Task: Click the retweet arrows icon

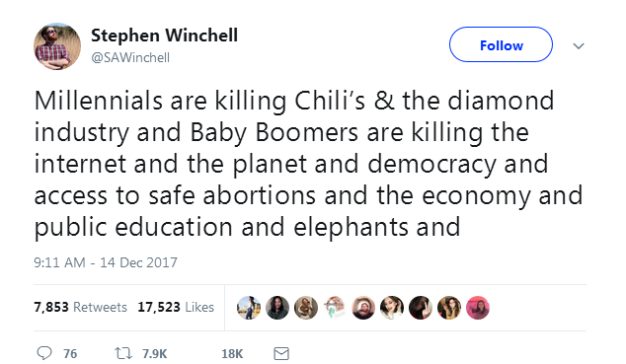Action: pyautogui.click(x=123, y=353)
